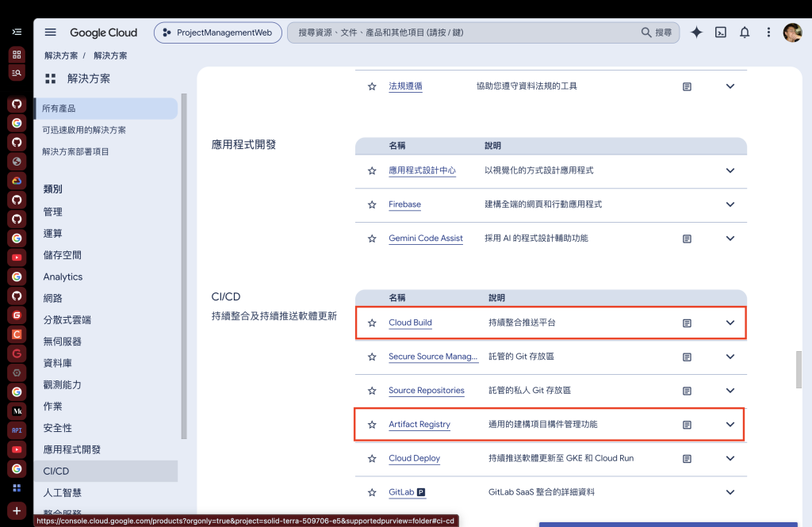812x527 pixels.
Task: Star the Artifact Registry product
Action: tap(372, 425)
